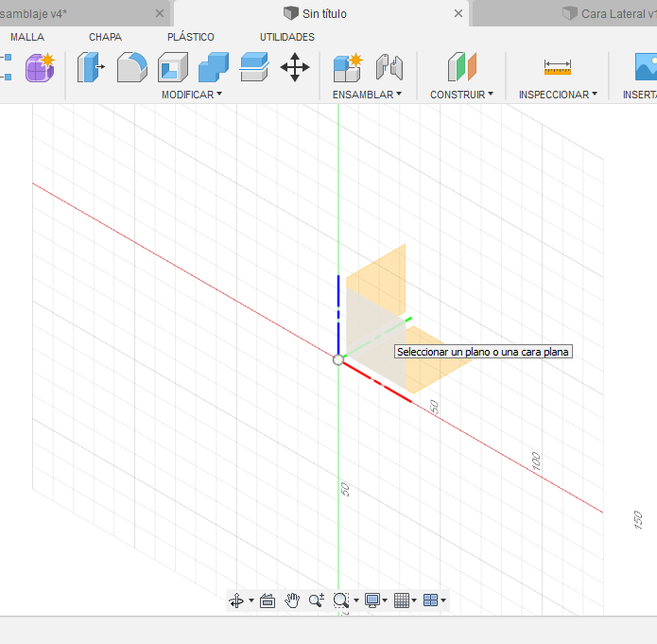Select the Press Pull tool

tap(91, 67)
